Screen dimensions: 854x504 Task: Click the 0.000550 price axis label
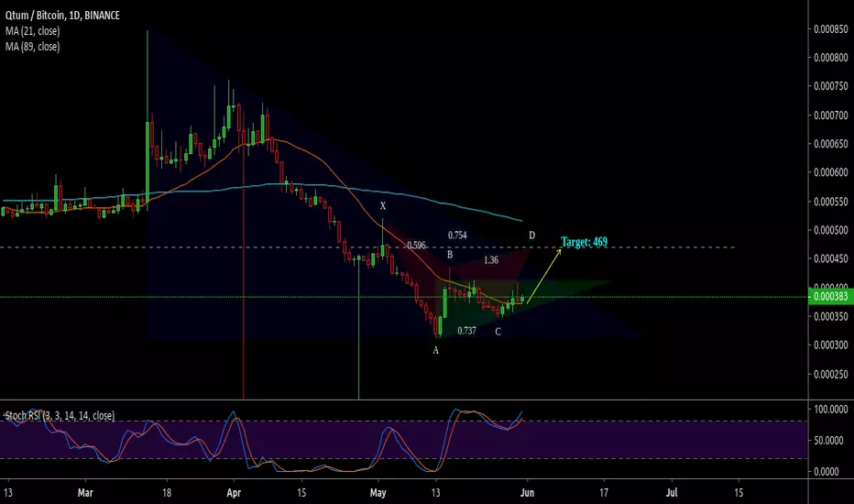click(831, 201)
